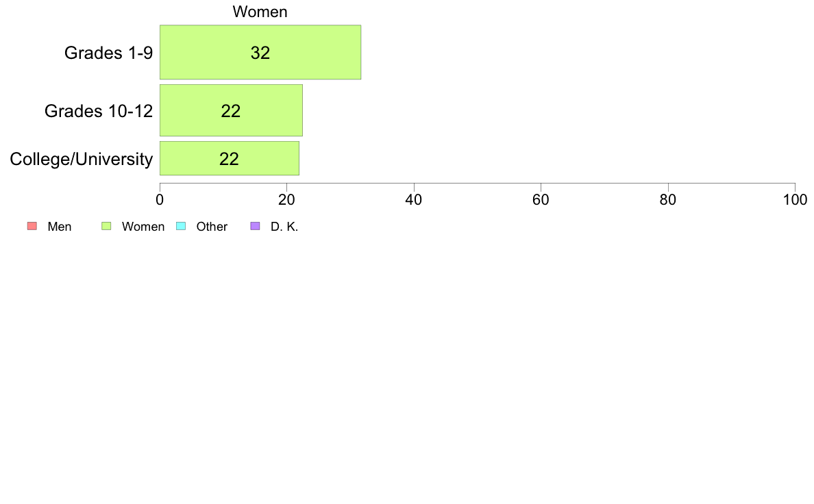Viewport: 814px width, 504px height.
Task: Click the 100 tick label on axis
Action: [x=795, y=200]
